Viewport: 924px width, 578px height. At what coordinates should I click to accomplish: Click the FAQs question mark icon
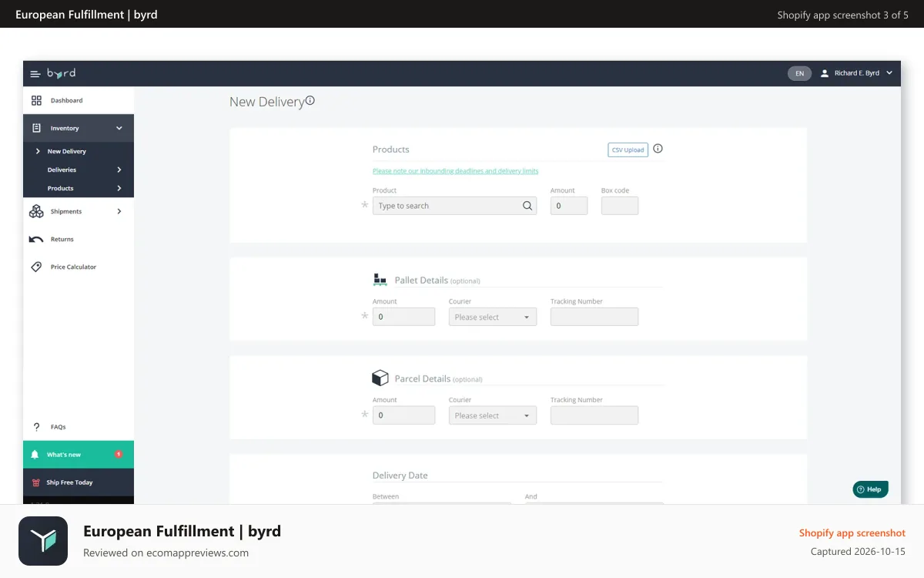click(36, 427)
